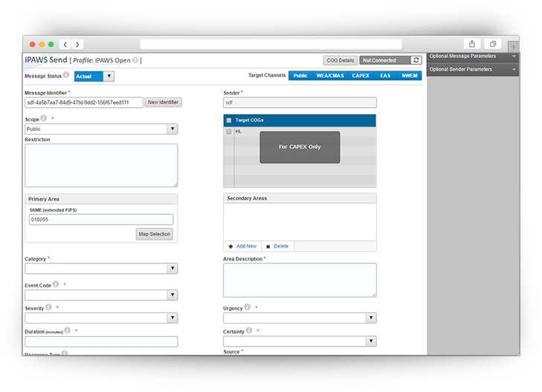Image resolution: width=542 pixels, height=392 pixels.
Task: Click the Sender input field
Action: (300, 103)
